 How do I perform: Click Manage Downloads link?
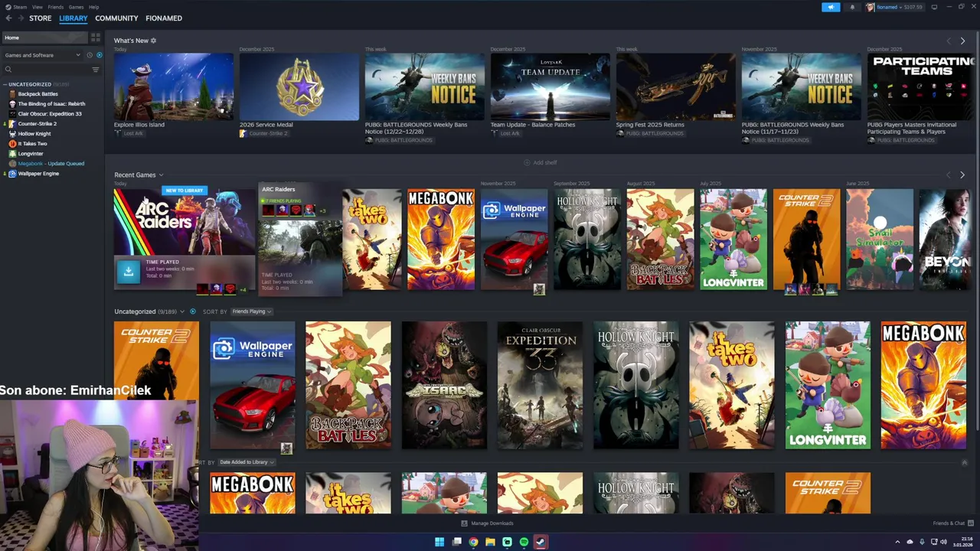pos(492,523)
